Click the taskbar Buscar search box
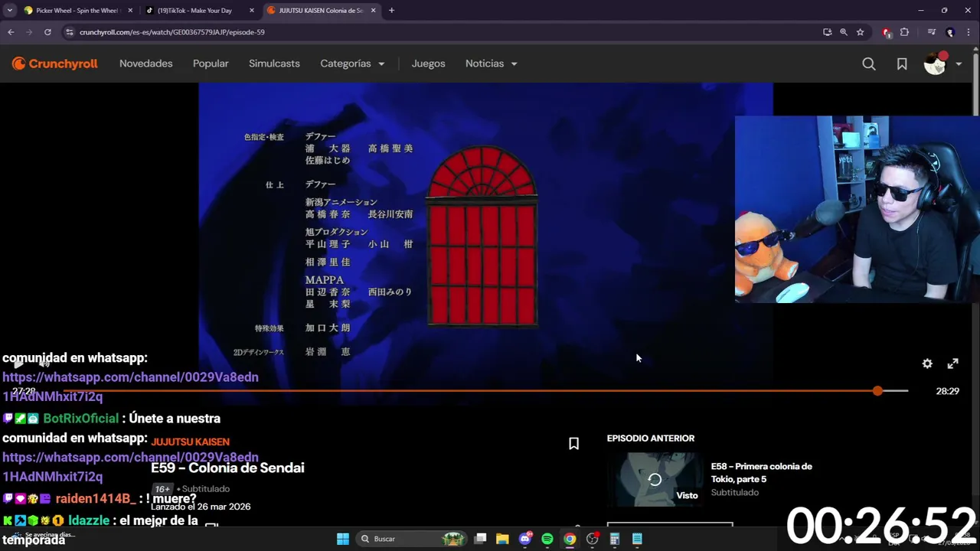The width and height of the screenshot is (980, 551). pyautogui.click(x=412, y=539)
